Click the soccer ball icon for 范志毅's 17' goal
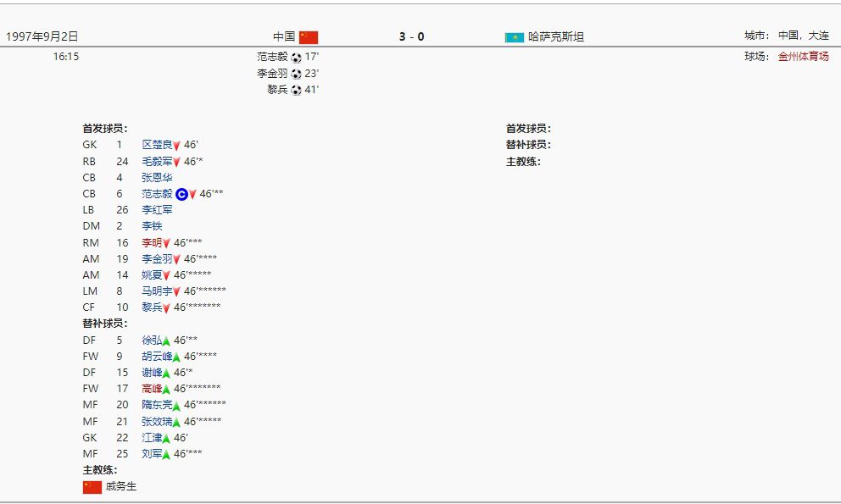The width and height of the screenshot is (841, 504). pyautogui.click(x=296, y=58)
